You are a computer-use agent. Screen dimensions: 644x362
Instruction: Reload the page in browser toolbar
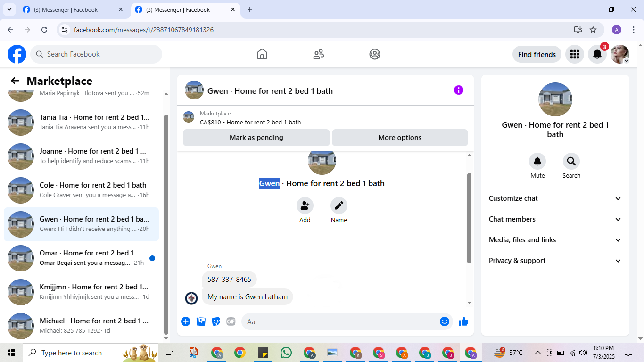pos(44,30)
